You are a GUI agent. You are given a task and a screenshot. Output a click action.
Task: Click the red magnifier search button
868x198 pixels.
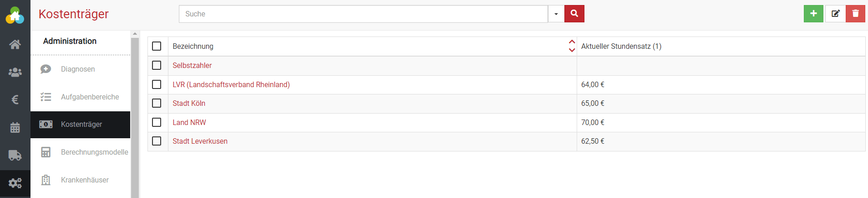(x=574, y=14)
